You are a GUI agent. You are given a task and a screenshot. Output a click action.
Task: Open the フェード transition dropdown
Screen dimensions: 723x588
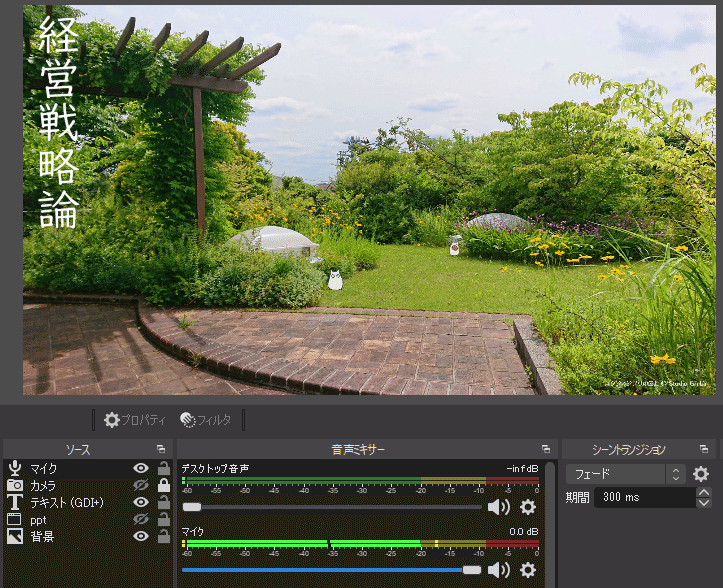(626, 474)
